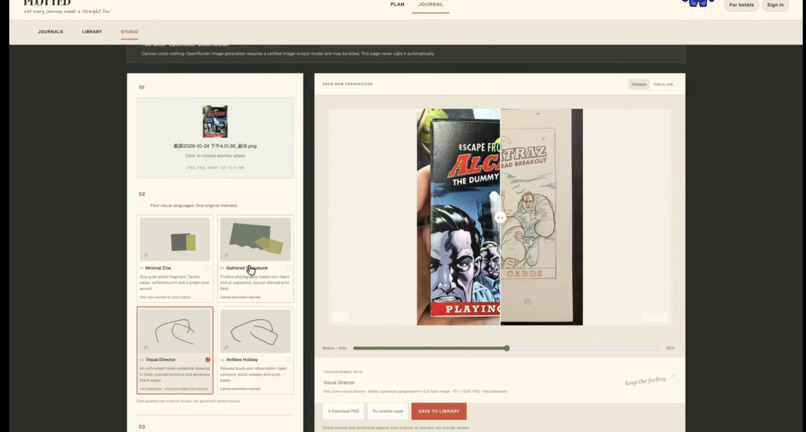Image resolution: width=806 pixels, height=432 pixels.
Task: Click small icon in Visual Director preview
Action: [146, 347]
